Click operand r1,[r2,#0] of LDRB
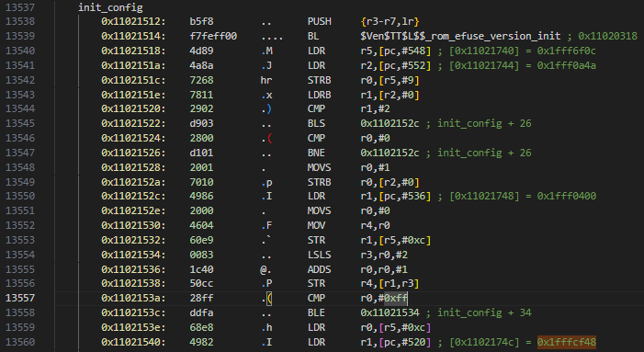 (x=390, y=95)
